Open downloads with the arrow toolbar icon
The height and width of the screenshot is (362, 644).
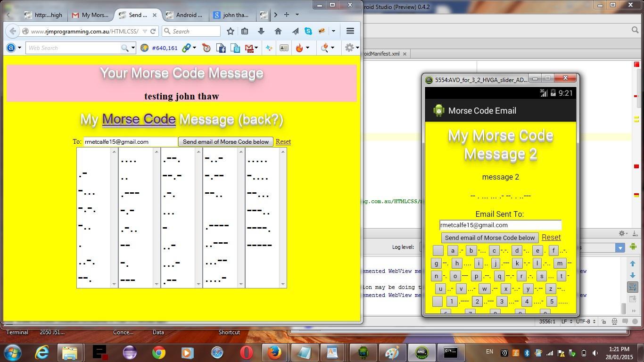[261, 31]
